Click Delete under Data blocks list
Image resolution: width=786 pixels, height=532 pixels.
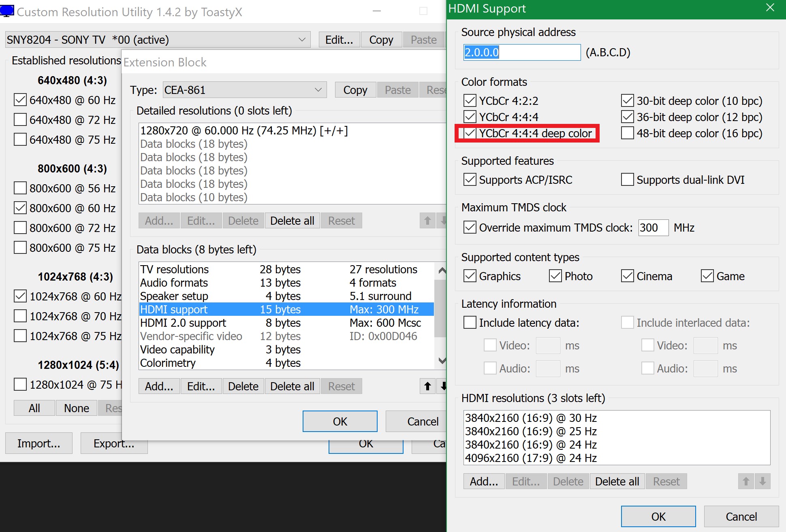tap(243, 386)
